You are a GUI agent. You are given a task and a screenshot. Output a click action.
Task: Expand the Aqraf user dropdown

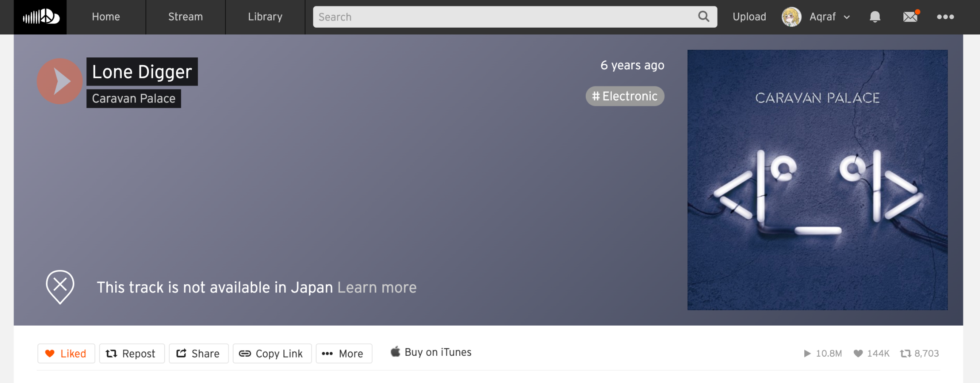point(846,17)
